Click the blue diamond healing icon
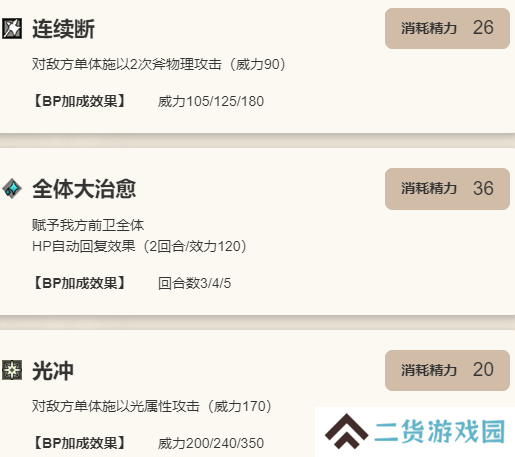This screenshot has height=457, width=515. 12,189
